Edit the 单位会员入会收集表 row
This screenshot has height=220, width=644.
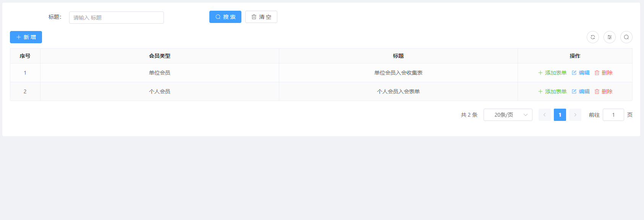(x=581, y=73)
